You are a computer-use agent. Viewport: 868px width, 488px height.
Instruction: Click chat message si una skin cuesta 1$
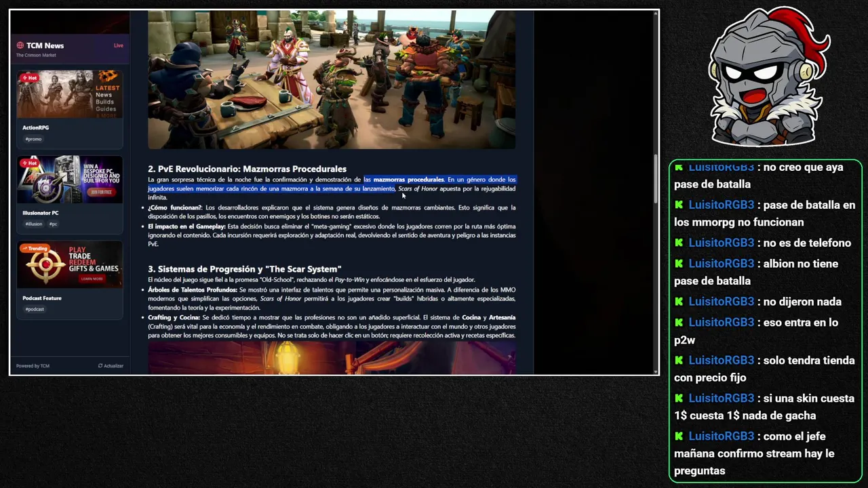765,407
